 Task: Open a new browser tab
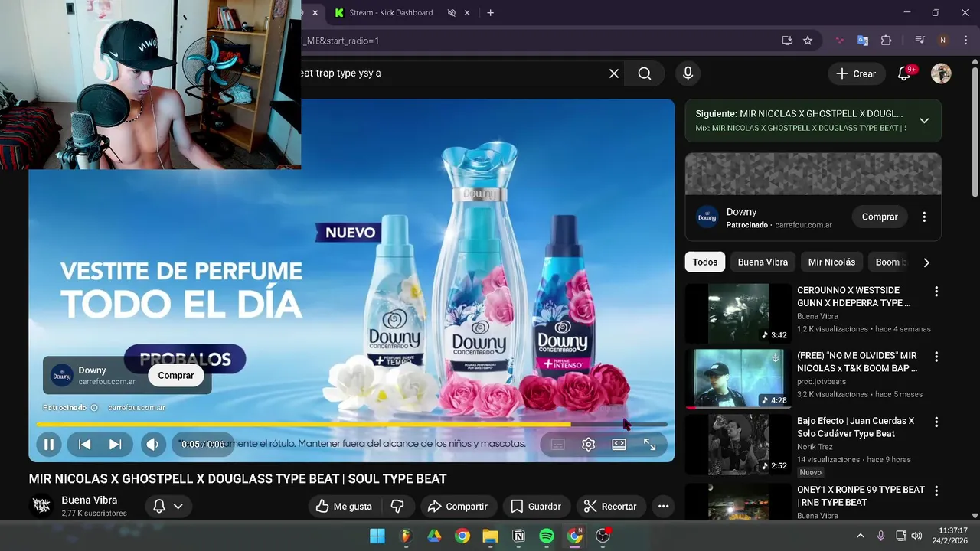point(490,13)
